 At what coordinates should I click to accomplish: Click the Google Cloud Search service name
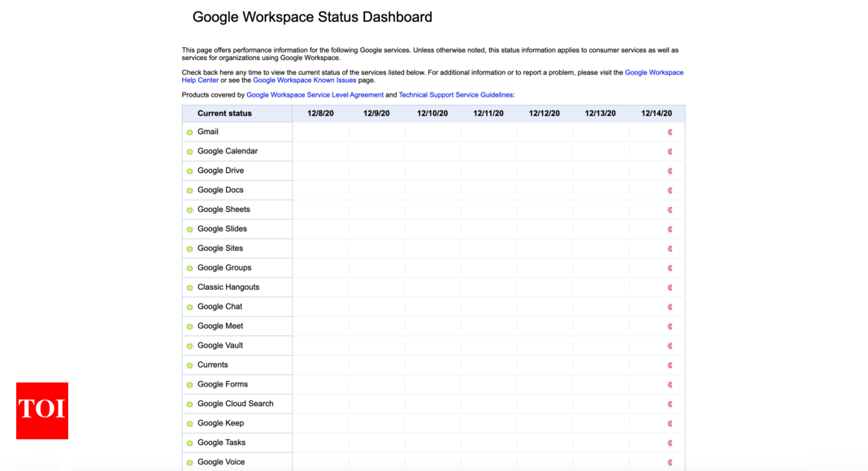tap(235, 404)
